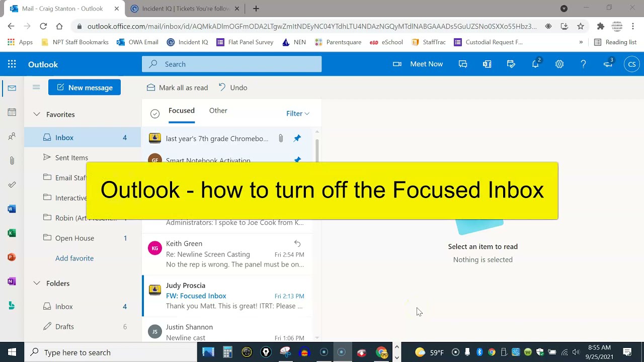This screenshot has height=362, width=644.
Task: Open a new browser tab
Action: (x=256, y=9)
